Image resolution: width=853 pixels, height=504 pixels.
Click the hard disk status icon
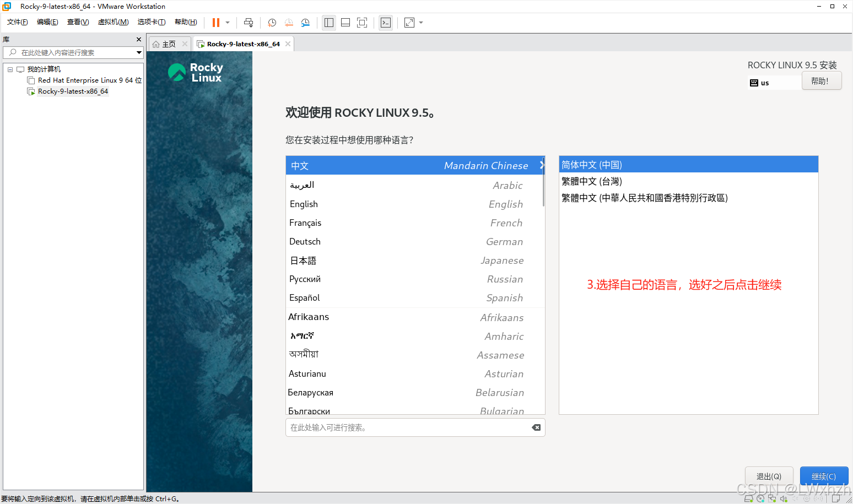pos(748,498)
